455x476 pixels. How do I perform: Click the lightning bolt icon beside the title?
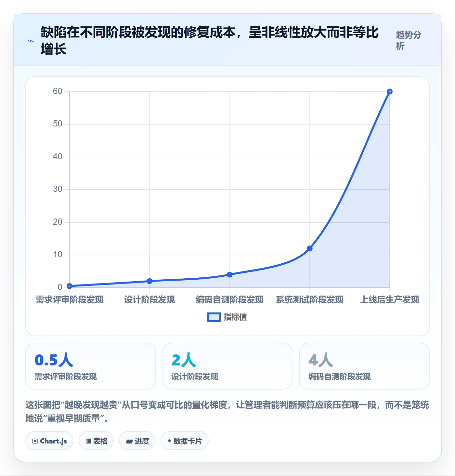coord(31,41)
